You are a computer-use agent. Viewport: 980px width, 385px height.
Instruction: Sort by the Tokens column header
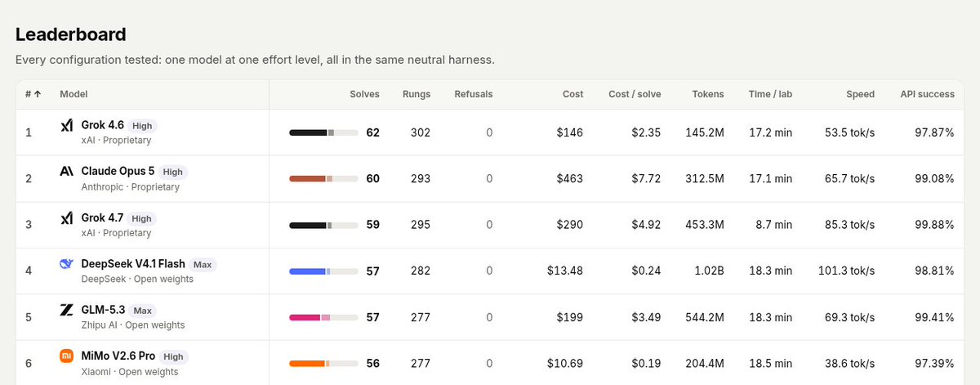[x=707, y=94]
